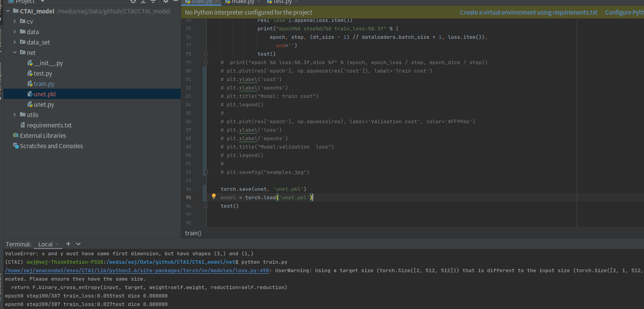Toggle code fold marker at line 96

pos(206,206)
